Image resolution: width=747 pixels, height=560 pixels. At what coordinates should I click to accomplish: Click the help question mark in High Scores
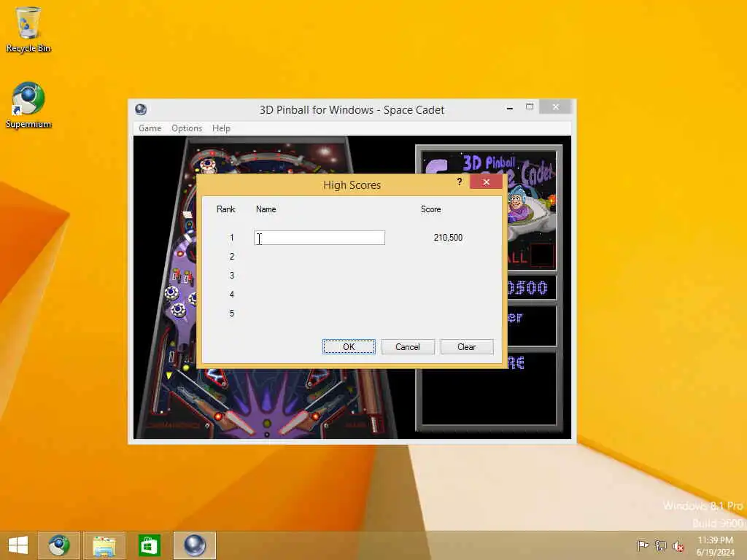460,182
